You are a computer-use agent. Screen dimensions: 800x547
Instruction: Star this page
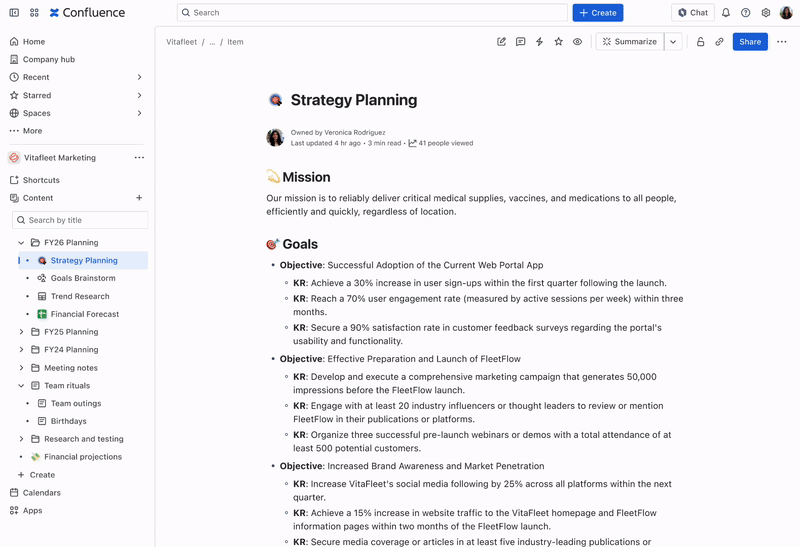pos(558,42)
